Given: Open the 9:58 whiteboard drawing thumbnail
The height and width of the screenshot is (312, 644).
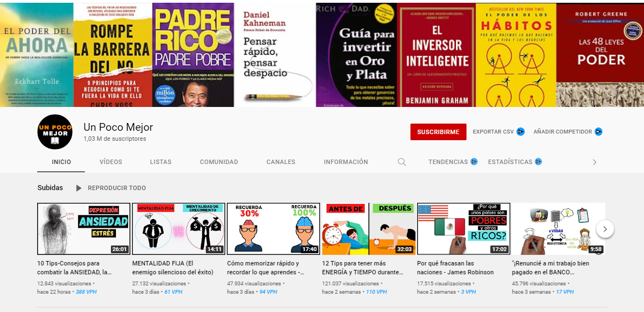Looking at the screenshot, I should coord(559,229).
